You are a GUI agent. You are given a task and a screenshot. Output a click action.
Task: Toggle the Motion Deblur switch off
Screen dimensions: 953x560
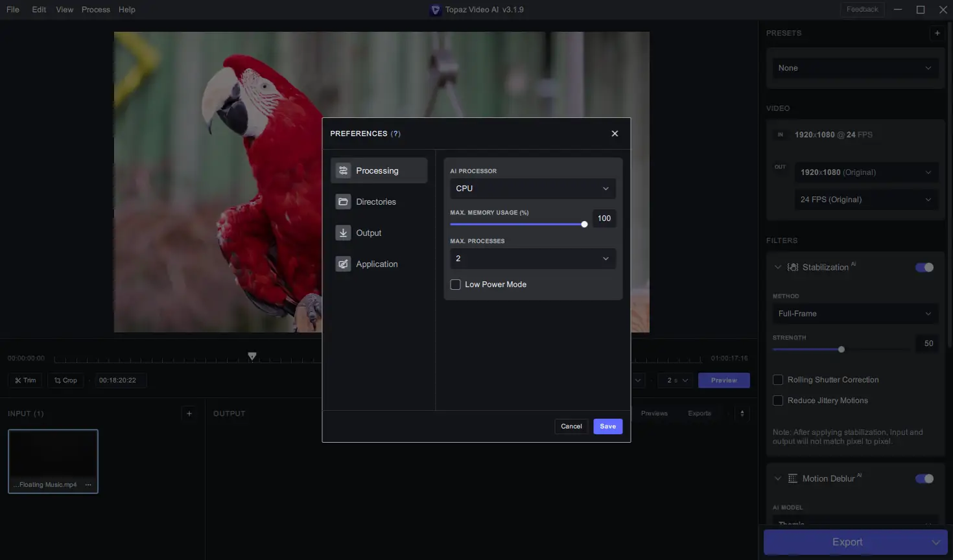click(924, 478)
